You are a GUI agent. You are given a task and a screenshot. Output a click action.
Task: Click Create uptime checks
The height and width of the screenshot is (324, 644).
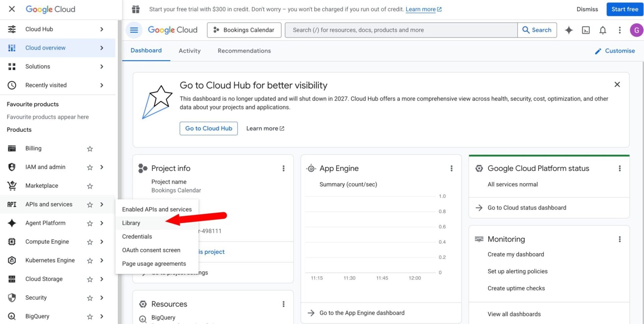pos(516,288)
